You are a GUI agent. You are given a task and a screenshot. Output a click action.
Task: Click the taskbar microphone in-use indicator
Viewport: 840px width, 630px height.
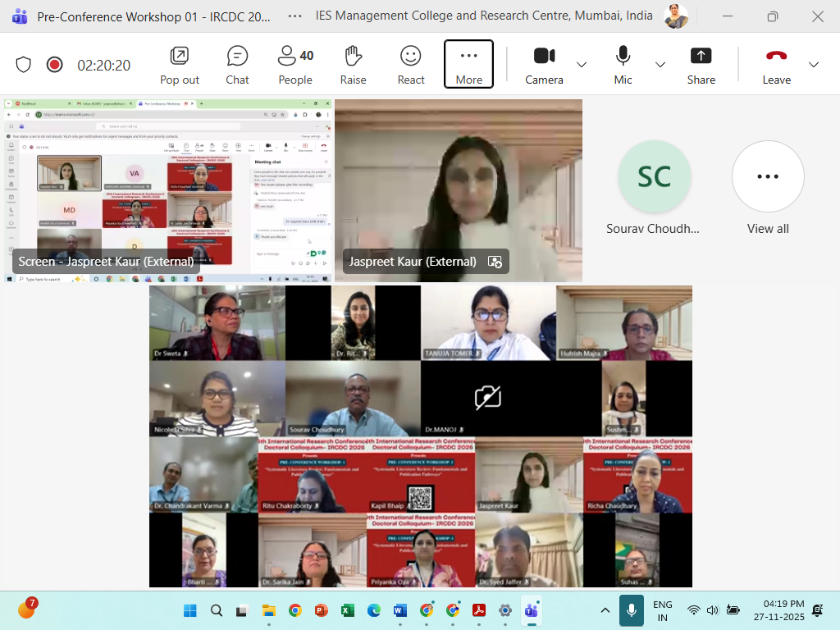point(632,610)
